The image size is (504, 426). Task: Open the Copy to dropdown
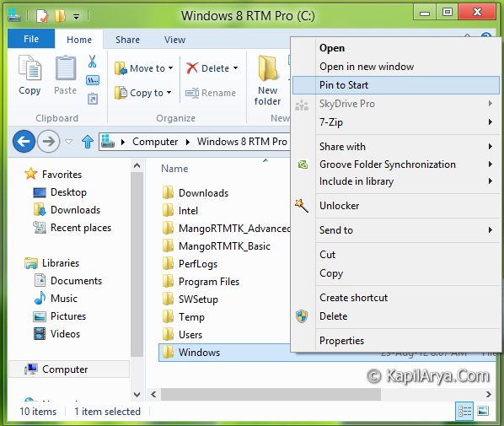point(143,93)
